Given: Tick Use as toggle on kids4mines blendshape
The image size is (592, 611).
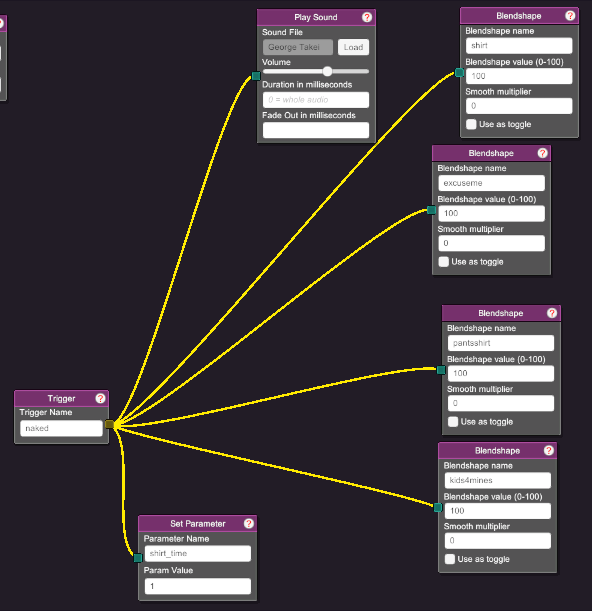Looking at the screenshot, I should point(450,559).
